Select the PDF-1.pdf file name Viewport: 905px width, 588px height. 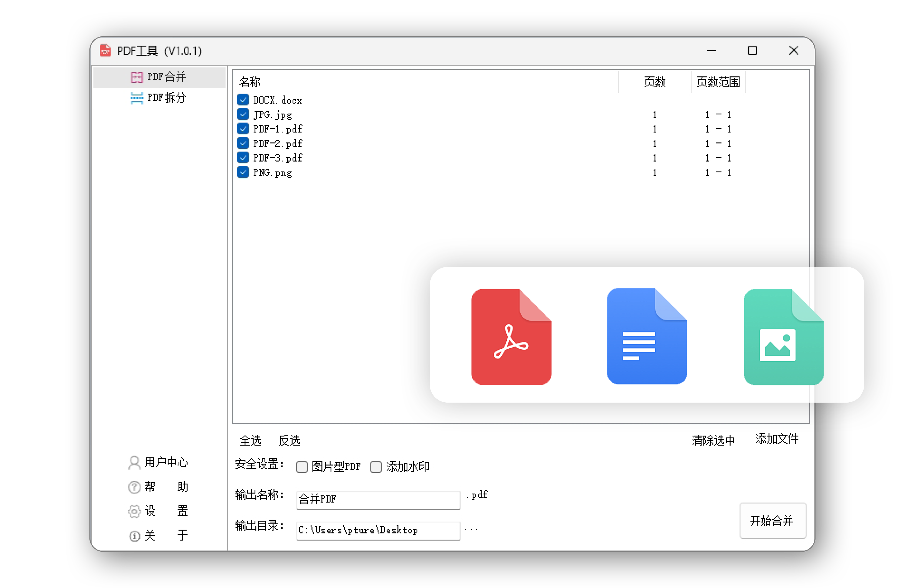pyautogui.click(x=278, y=129)
